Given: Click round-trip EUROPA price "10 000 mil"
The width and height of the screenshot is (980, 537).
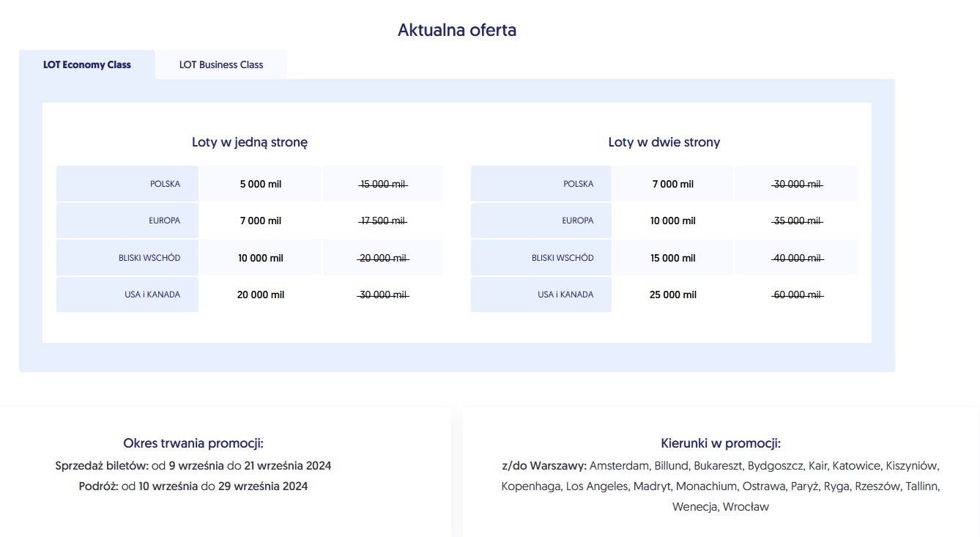Looking at the screenshot, I should [673, 221].
